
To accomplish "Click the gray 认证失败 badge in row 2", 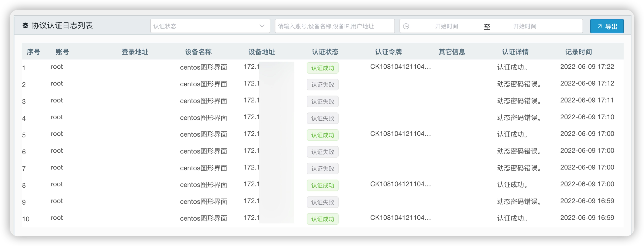I will [323, 85].
